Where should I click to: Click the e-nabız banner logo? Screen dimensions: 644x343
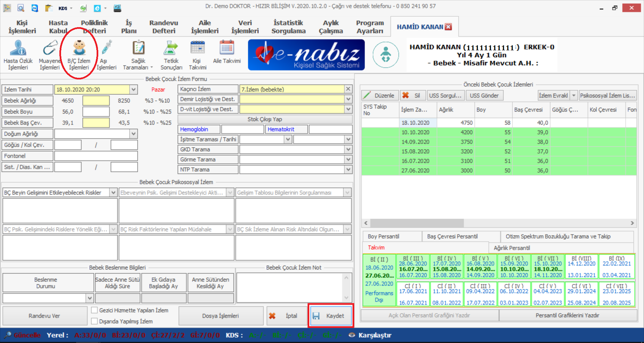click(x=306, y=55)
